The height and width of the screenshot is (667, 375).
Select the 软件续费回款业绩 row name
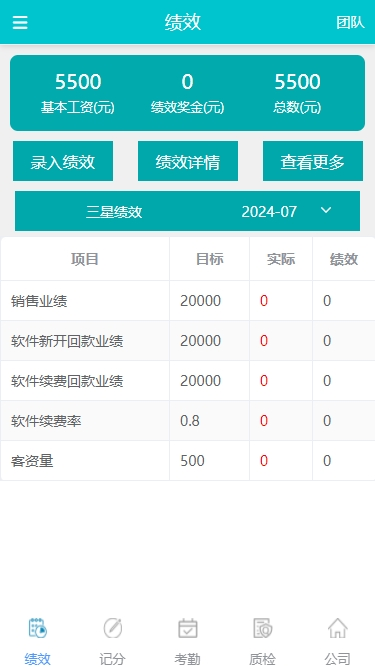pos(67,381)
